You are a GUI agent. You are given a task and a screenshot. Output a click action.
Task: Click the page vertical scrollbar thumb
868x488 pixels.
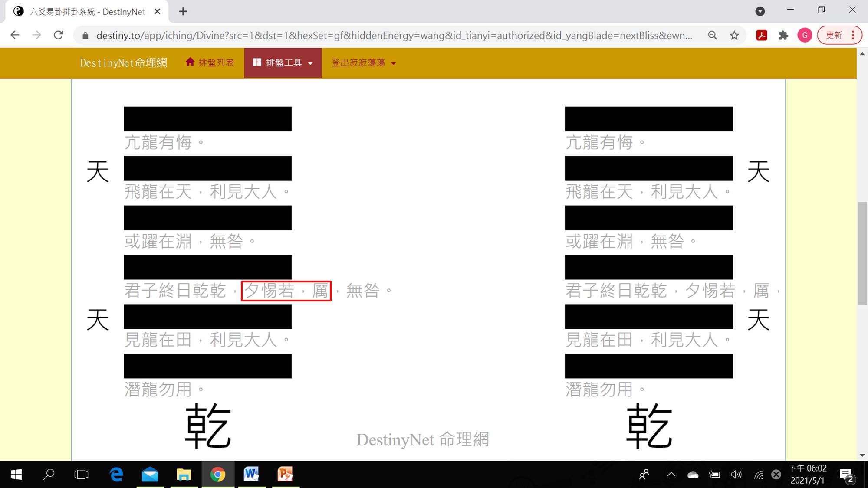(x=862, y=254)
